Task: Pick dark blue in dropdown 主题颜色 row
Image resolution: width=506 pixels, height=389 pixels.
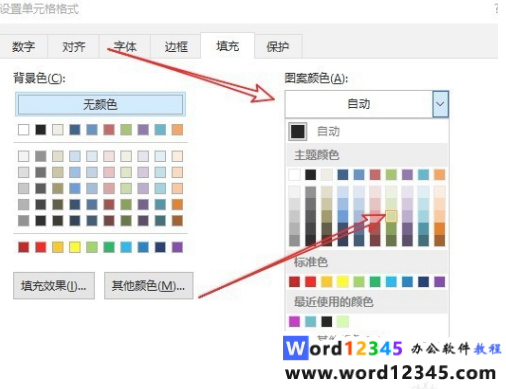Action: tap(343, 175)
